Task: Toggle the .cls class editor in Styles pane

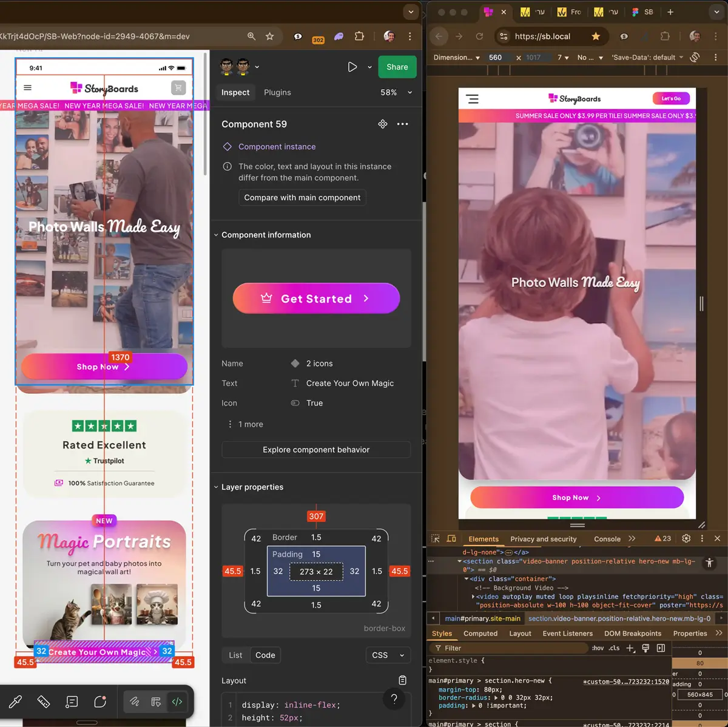Action: (614, 648)
